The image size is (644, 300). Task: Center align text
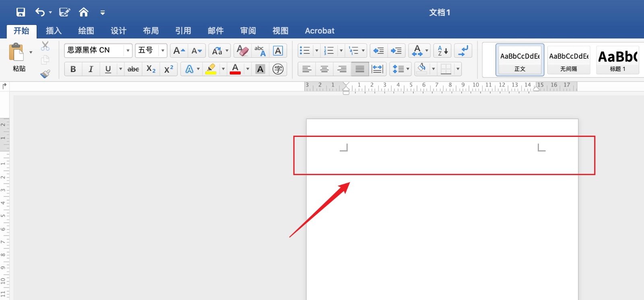[324, 69]
